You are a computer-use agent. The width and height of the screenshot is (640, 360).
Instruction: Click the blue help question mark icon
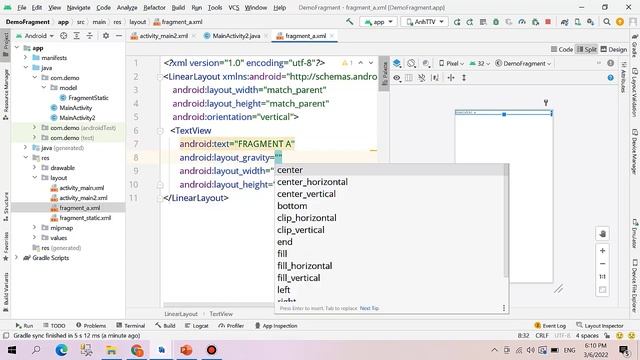[x=610, y=78]
